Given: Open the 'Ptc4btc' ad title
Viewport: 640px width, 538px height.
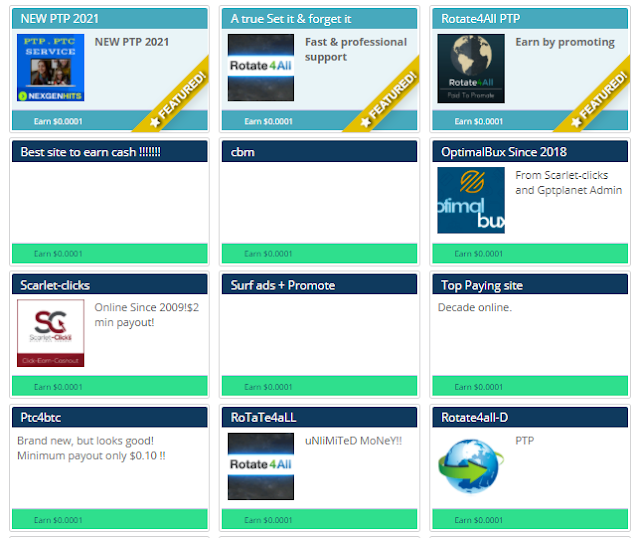Looking at the screenshot, I should tap(110, 417).
